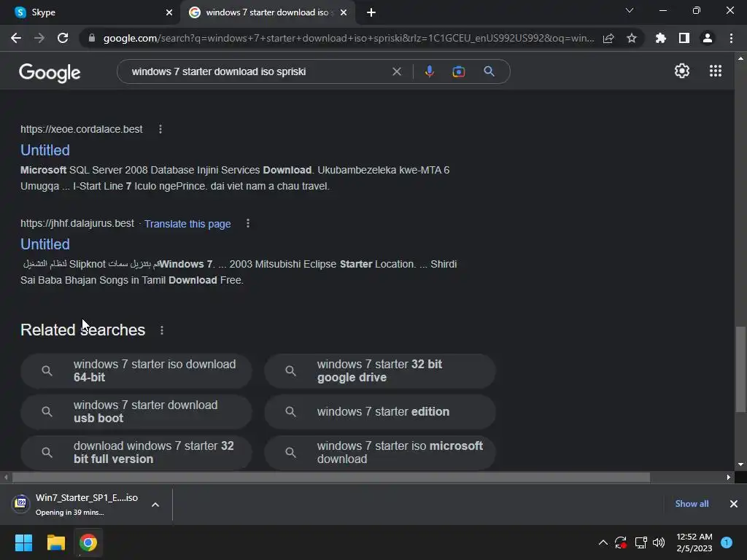747x560 pixels.
Task: Open the Chrome profile menu
Action: click(708, 38)
